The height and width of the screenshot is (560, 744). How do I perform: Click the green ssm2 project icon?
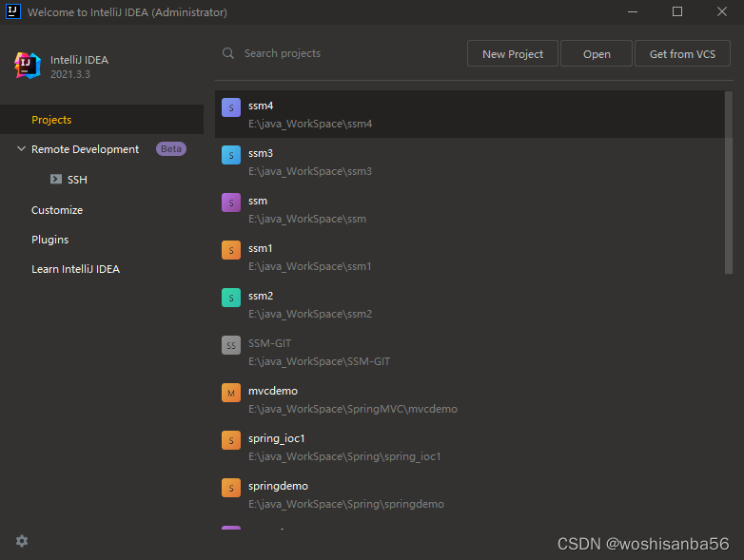click(x=231, y=298)
